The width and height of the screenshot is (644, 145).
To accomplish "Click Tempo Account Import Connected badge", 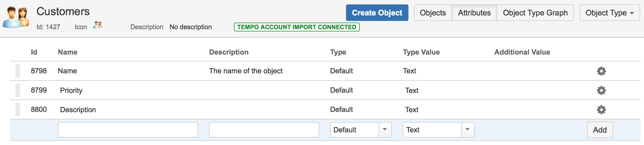I will [x=297, y=27].
